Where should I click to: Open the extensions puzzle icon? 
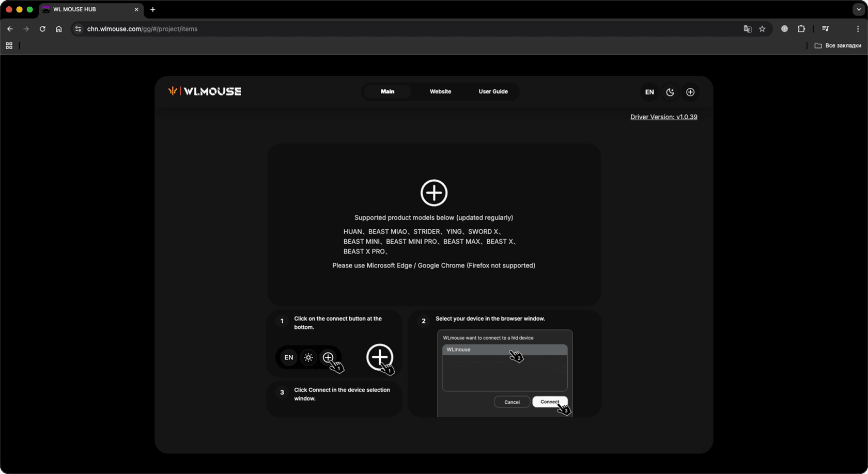click(x=801, y=29)
